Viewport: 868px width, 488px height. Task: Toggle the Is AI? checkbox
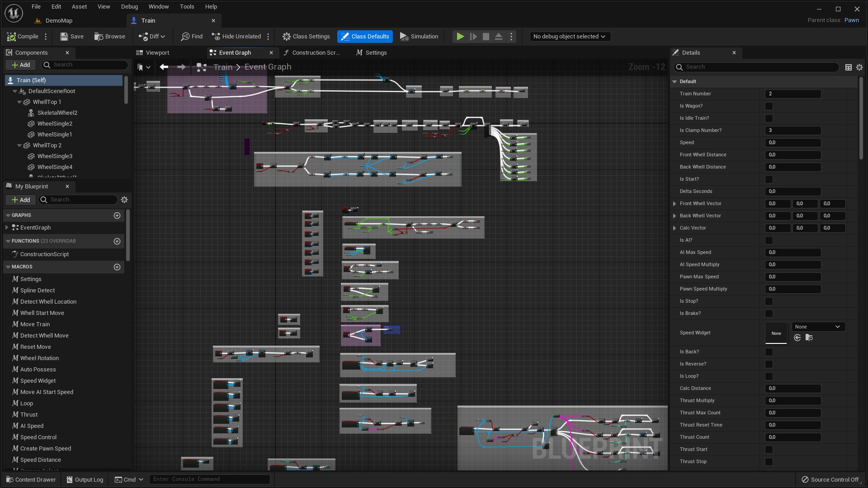(769, 240)
